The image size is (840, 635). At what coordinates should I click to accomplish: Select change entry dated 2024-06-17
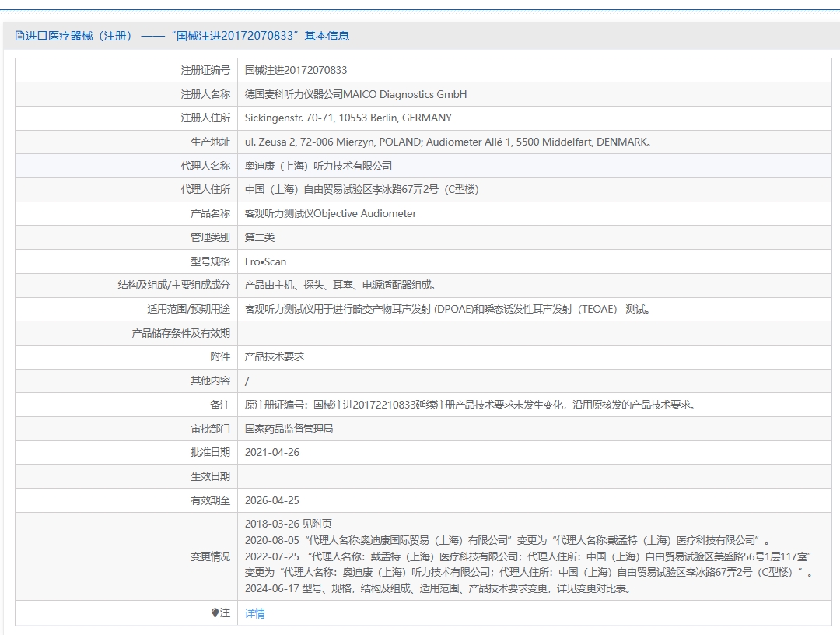pyautogui.click(x=439, y=588)
